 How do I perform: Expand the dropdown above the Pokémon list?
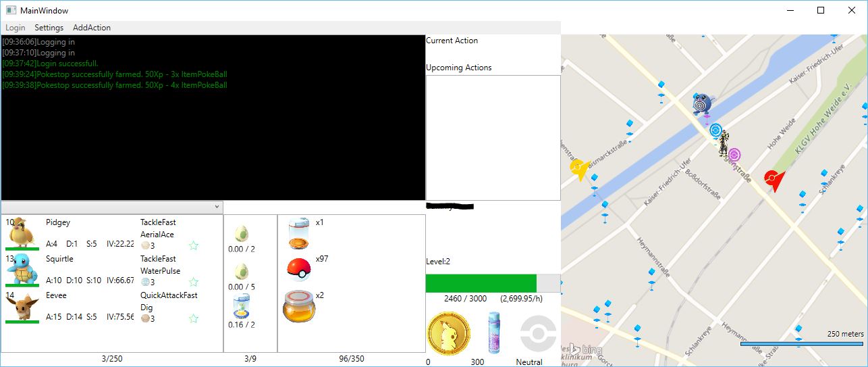[112, 207]
